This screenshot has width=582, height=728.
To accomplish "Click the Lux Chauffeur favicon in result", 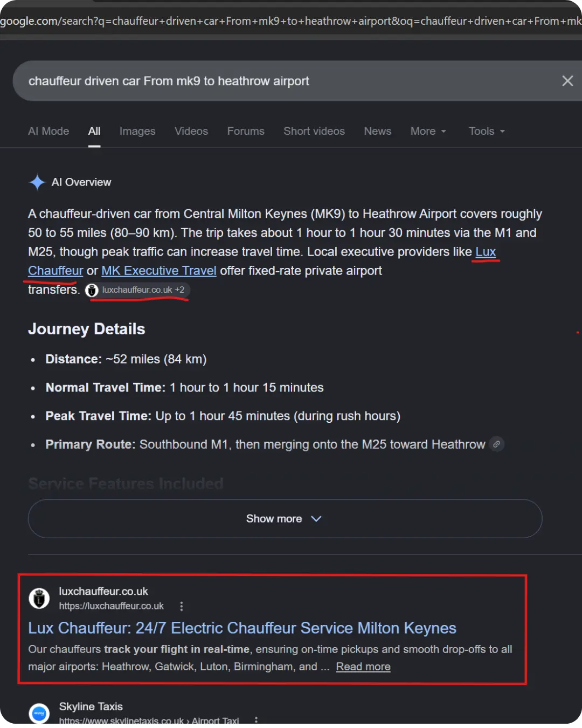I will 39,598.
